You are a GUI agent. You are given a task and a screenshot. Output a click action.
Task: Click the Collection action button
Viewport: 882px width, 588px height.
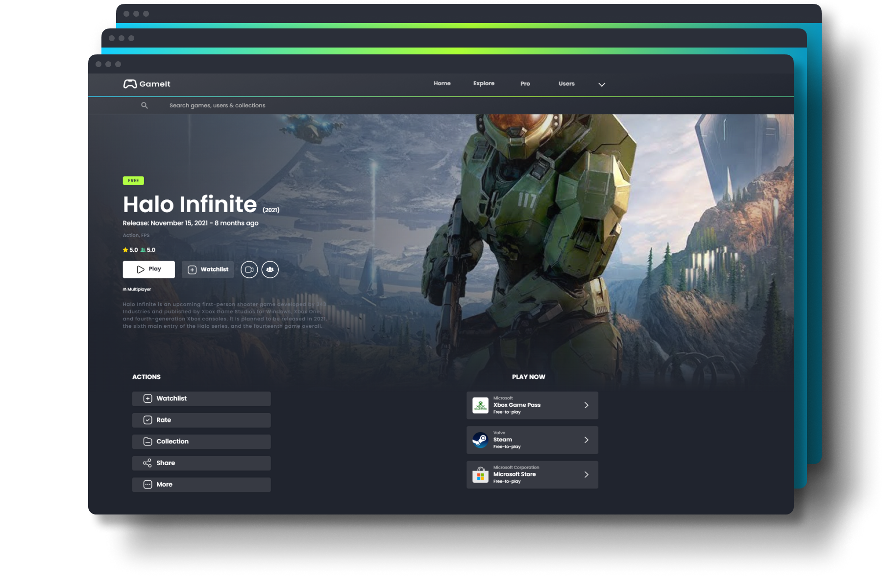point(201,441)
